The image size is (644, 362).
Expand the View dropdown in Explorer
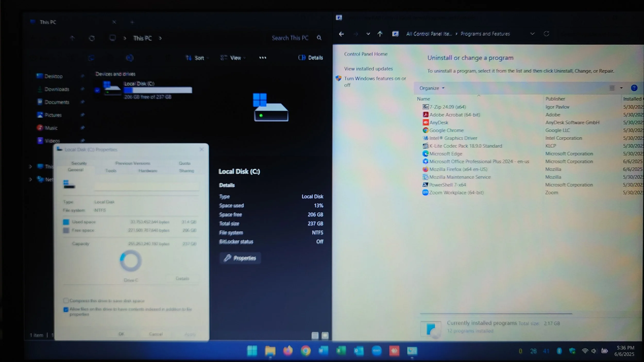[233, 58]
